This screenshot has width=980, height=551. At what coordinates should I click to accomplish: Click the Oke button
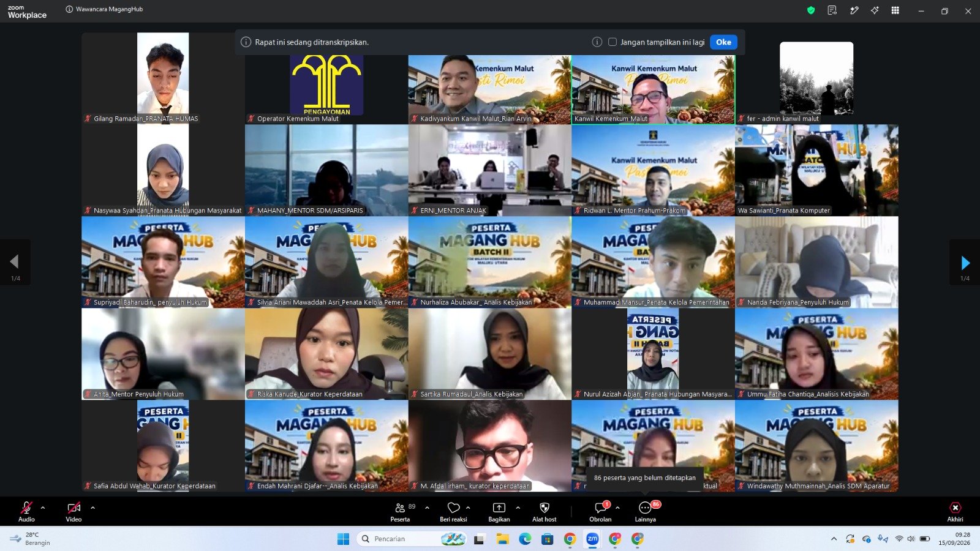click(x=723, y=42)
